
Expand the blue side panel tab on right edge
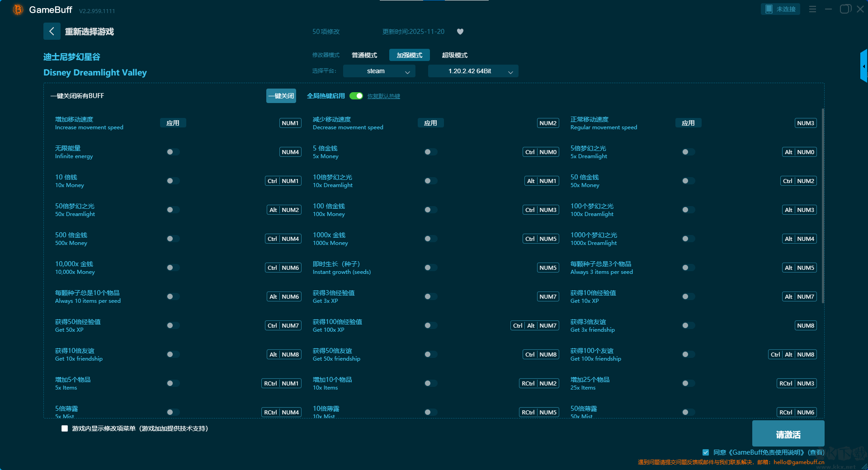point(864,66)
